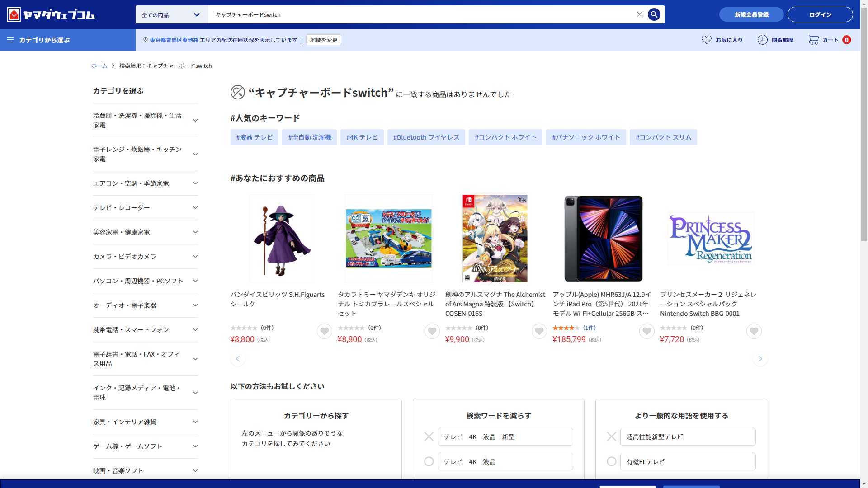Click 地域を変更 button

click(323, 40)
